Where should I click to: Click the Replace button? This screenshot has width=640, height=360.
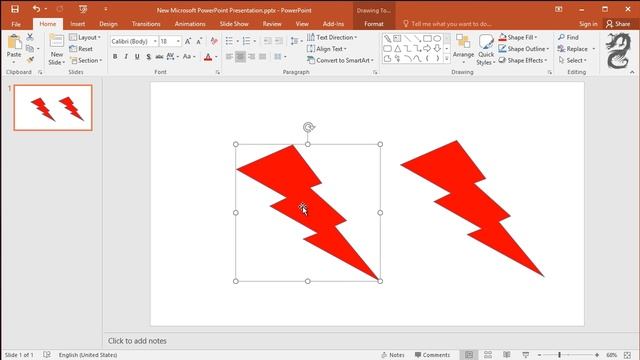(573, 49)
